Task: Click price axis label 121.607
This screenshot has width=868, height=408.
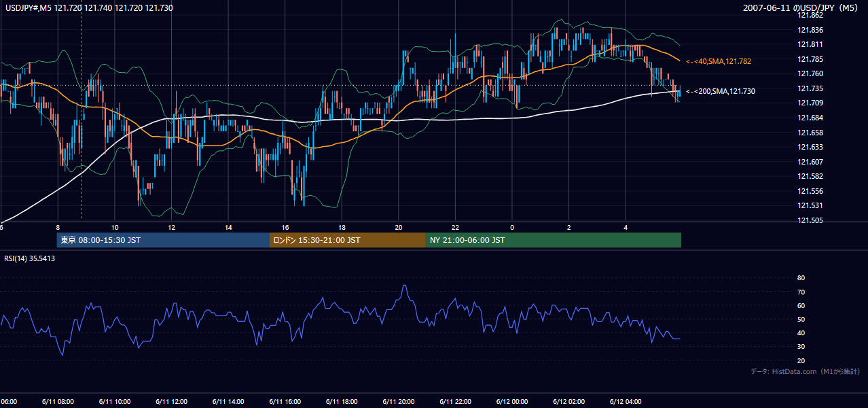Action: [810, 162]
